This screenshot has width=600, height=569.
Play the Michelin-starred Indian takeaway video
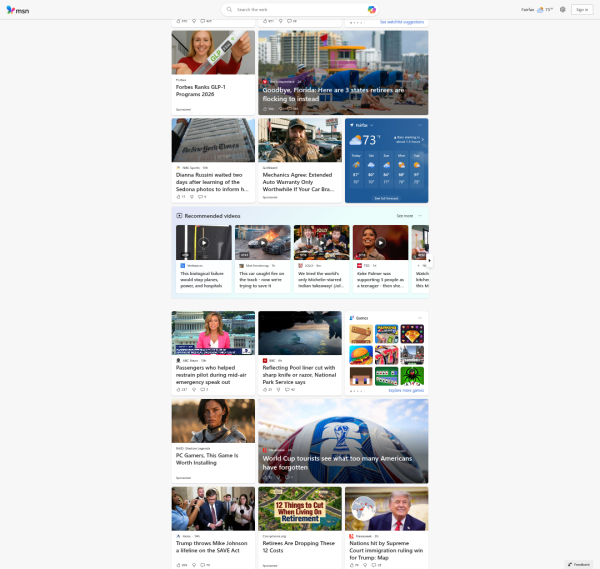click(x=321, y=243)
